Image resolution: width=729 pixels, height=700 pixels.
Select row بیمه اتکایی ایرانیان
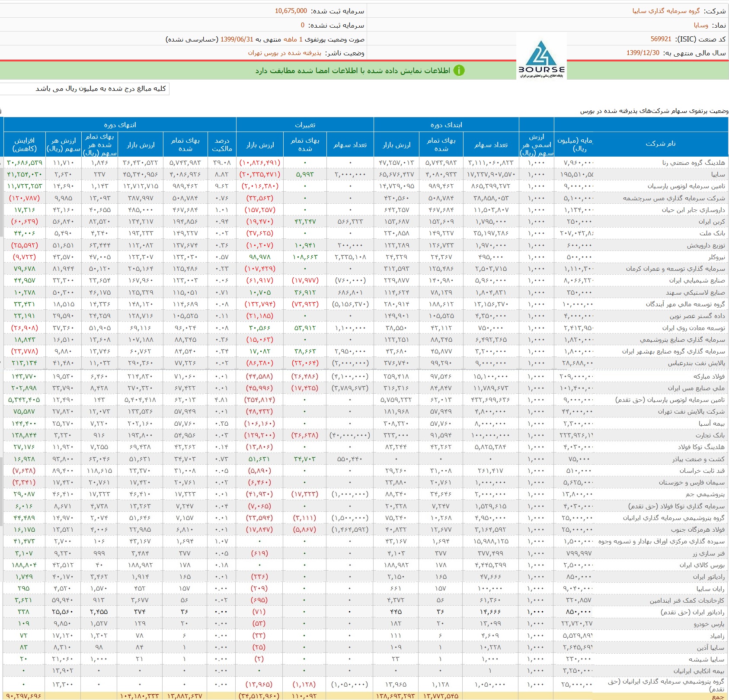click(366, 671)
